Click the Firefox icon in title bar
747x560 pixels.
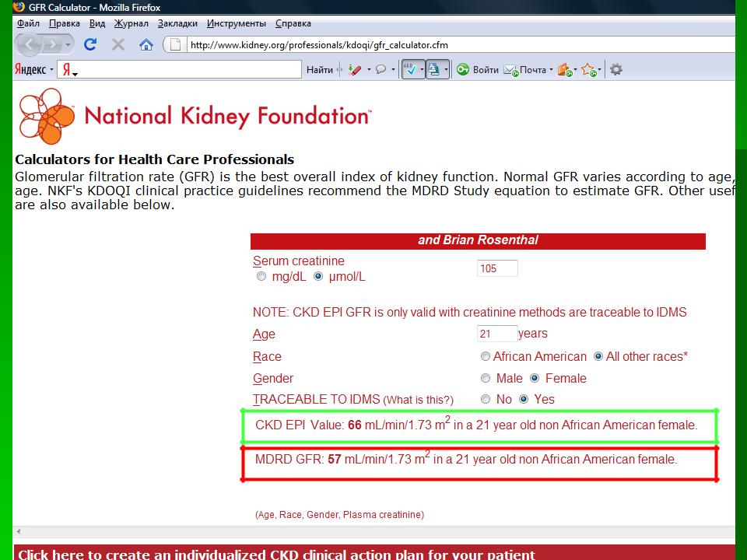tap(19, 7)
